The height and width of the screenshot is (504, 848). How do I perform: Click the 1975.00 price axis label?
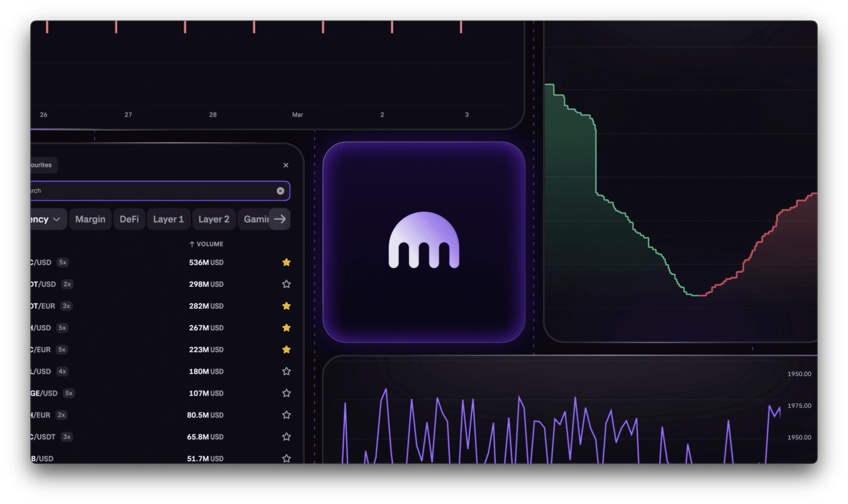point(799,405)
